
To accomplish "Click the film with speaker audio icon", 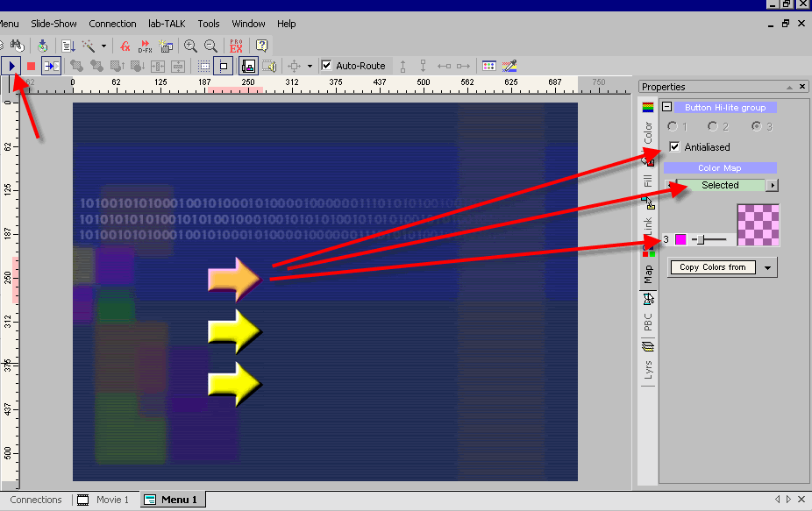I will point(269,67).
